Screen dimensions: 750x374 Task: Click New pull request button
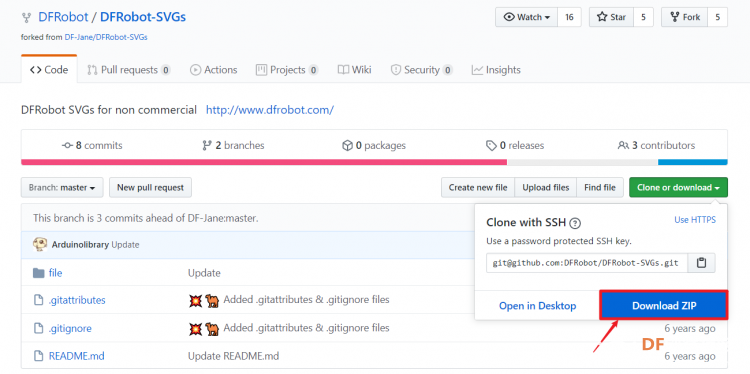pyautogui.click(x=150, y=187)
